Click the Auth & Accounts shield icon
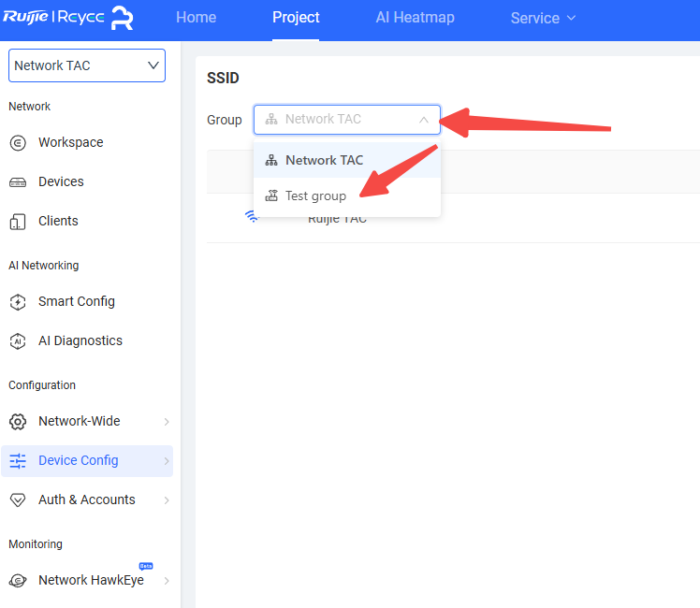Screen dimensions: 700x608 [x=18, y=500]
